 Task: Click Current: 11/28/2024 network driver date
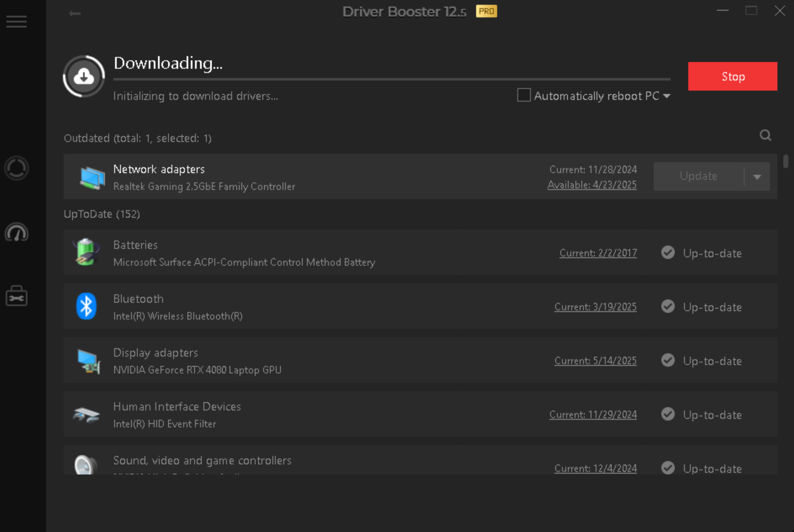(593, 169)
